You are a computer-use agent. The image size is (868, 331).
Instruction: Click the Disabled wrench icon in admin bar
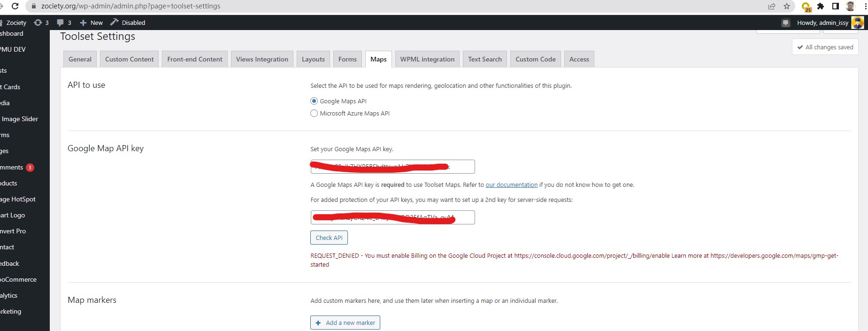pyautogui.click(x=128, y=23)
